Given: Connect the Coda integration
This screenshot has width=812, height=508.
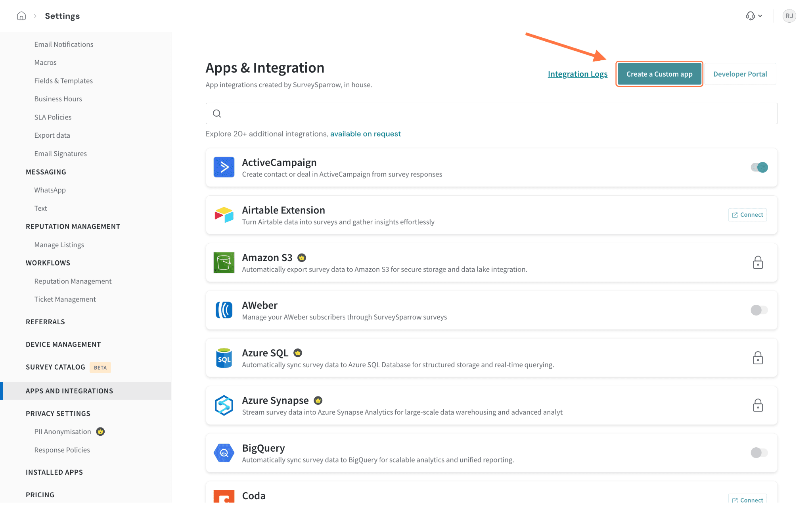Looking at the screenshot, I should pos(747,499).
